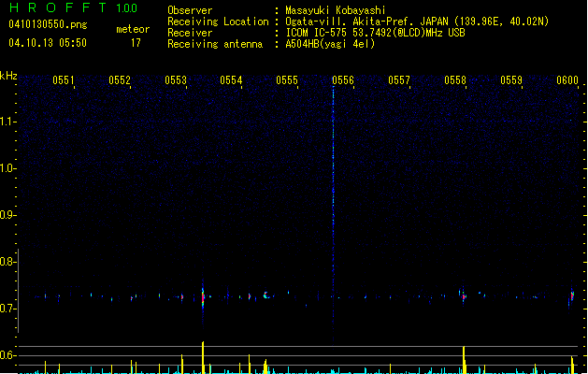The image size is (588, 374).
Task: Click the tallest yellow intensity peak after 0553
Action: point(203,357)
